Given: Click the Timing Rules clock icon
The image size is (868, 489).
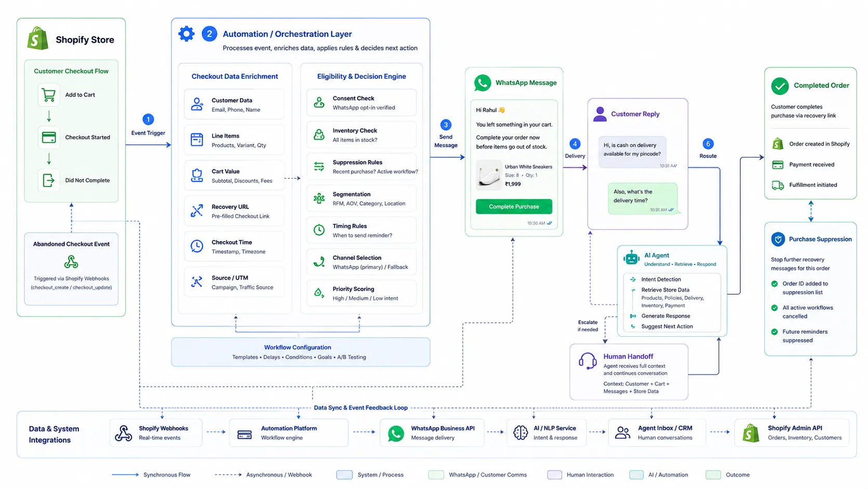Looking at the screenshot, I should [x=319, y=230].
